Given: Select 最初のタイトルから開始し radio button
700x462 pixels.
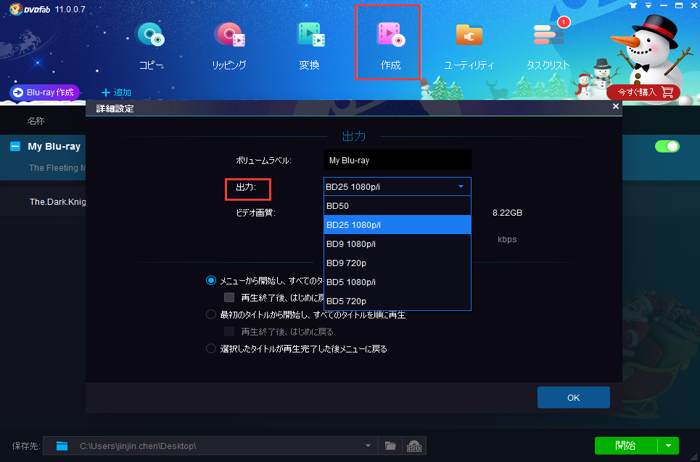Looking at the screenshot, I should (x=211, y=315).
